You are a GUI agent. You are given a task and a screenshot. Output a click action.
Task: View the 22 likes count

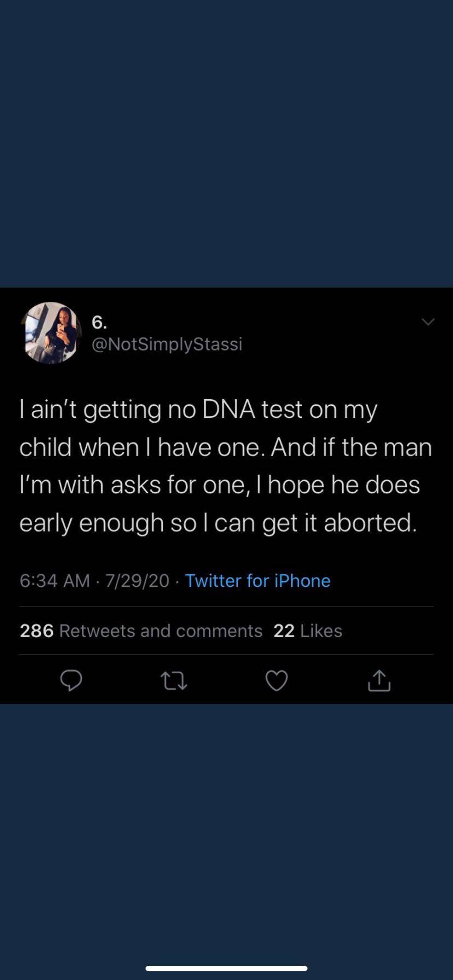point(284,631)
